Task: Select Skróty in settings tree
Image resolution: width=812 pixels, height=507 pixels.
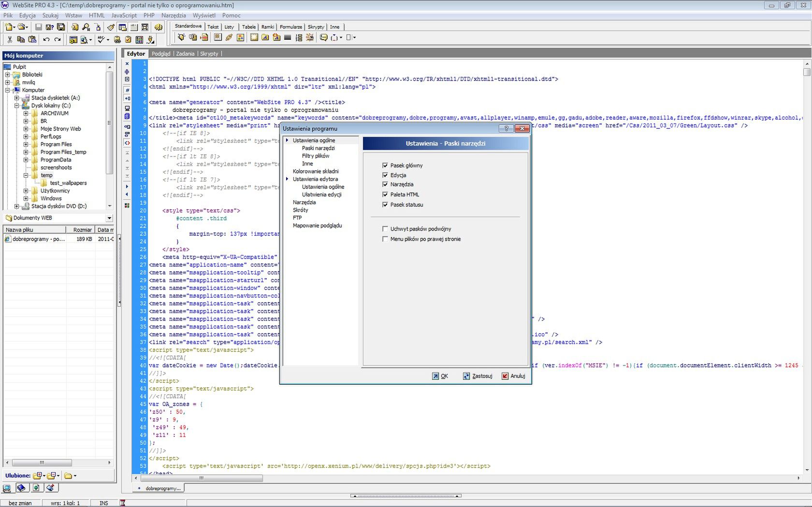Action: pos(300,210)
